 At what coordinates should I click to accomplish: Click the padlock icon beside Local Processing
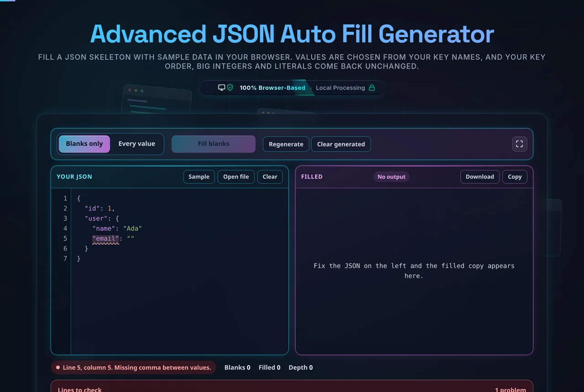[x=372, y=88]
